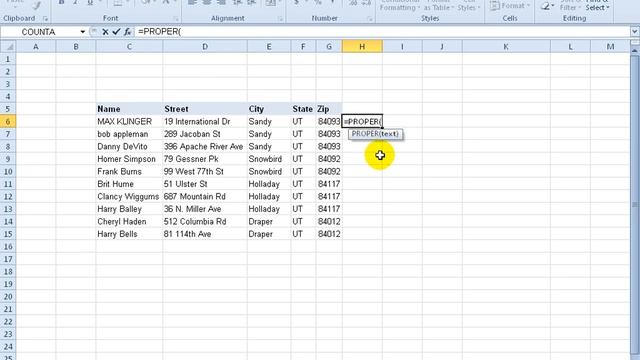Open the Cell Styles dropdown
The width and height of the screenshot is (640, 360).
468,5
